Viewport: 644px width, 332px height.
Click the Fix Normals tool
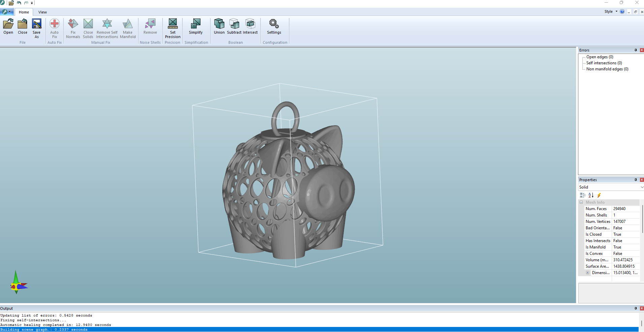coord(73,28)
